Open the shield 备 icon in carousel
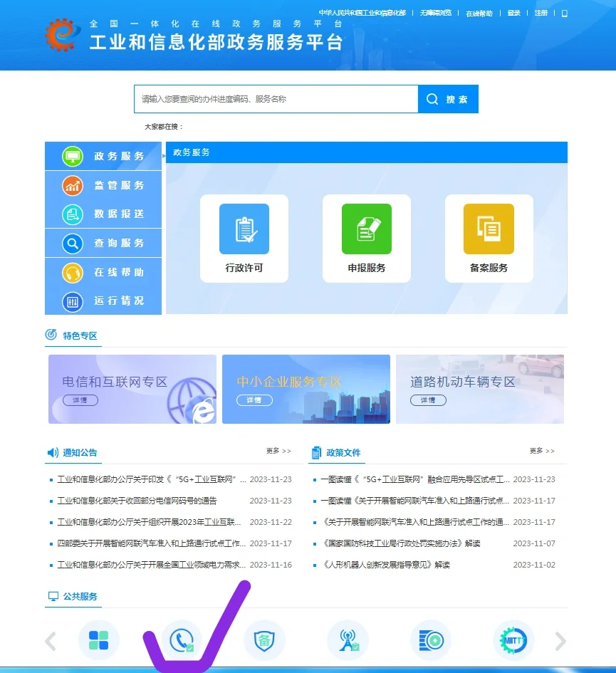The width and height of the screenshot is (616, 673). point(264,640)
